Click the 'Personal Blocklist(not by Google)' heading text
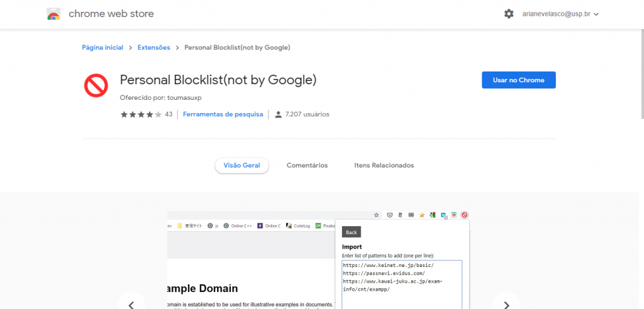 (x=218, y=80)
